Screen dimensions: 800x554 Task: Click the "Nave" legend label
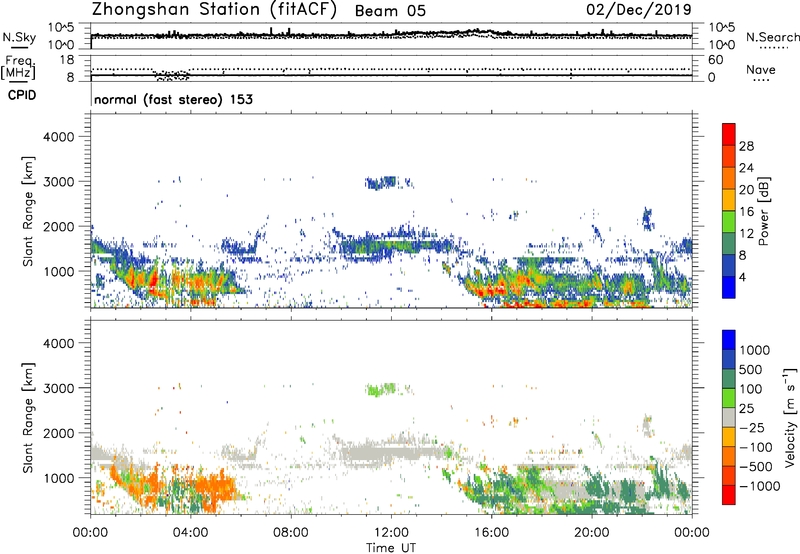(761, 70)
